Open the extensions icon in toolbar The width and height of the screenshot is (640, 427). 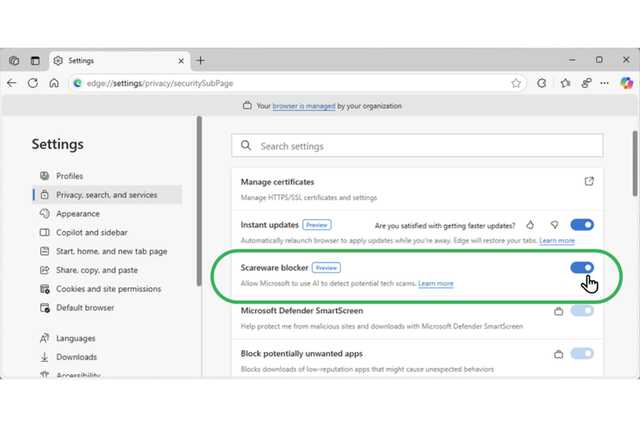point(542,83)
